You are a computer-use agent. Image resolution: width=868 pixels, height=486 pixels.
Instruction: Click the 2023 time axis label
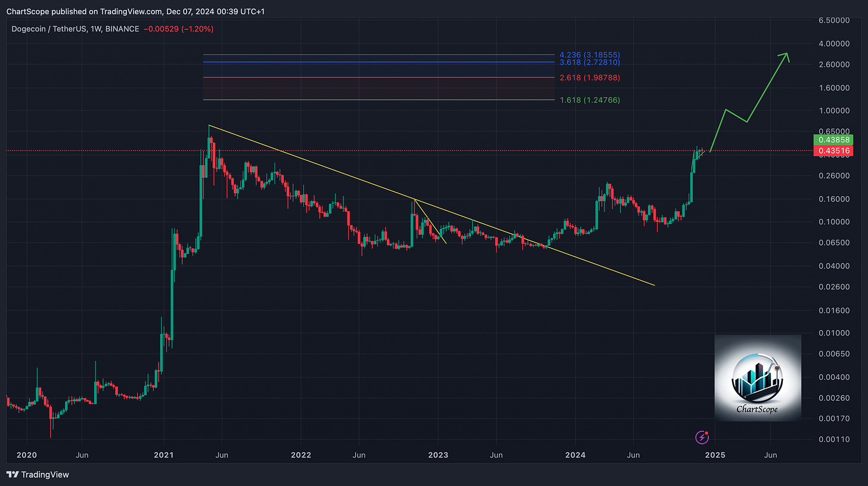(x=439, y=455)
